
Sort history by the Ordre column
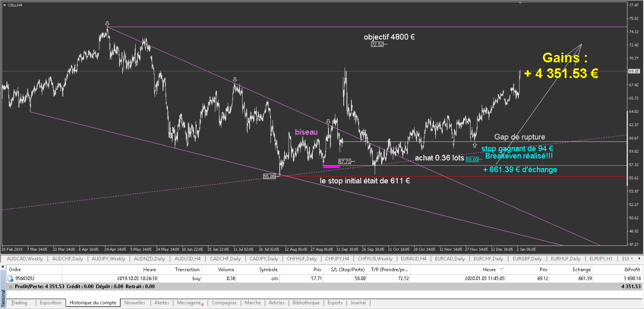coord(35,269)
